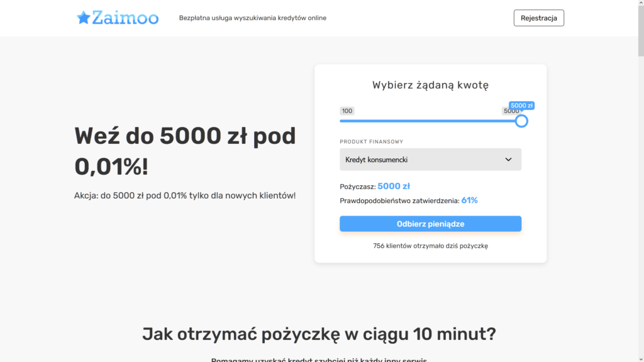Click the blue star icon in Zaimoo logo
The height and width of the screenshot is (362, 644).
click(x=83, y=18)
